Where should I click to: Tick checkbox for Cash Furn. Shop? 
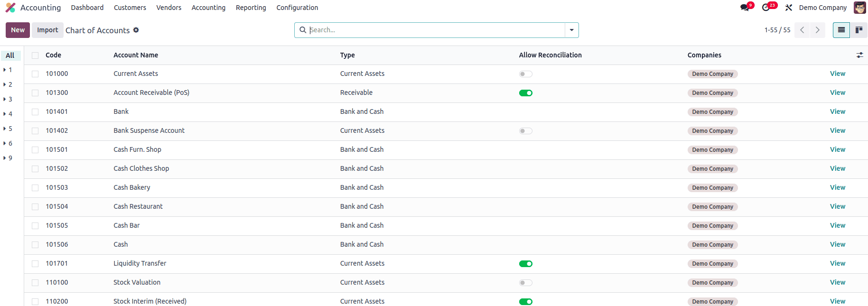pyautogui.click(x=35, y=150)
